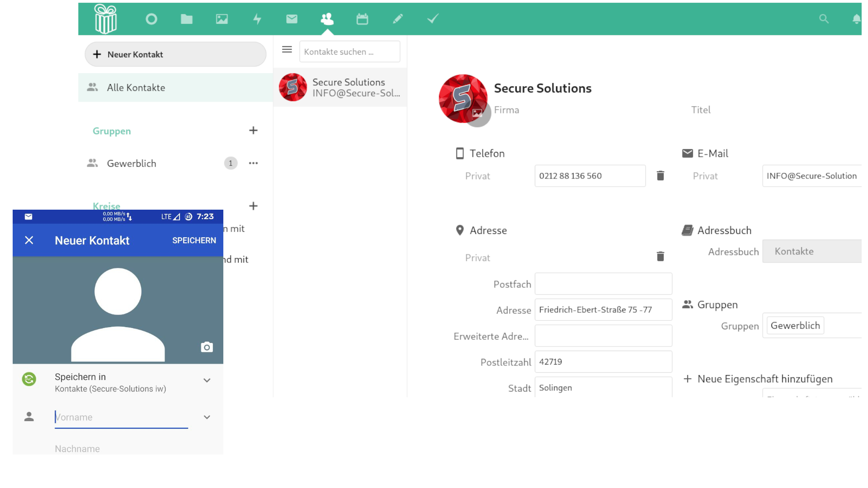Open Gewerblich group three-dot menu
The image size is (868, 488).
click(253, 163)
